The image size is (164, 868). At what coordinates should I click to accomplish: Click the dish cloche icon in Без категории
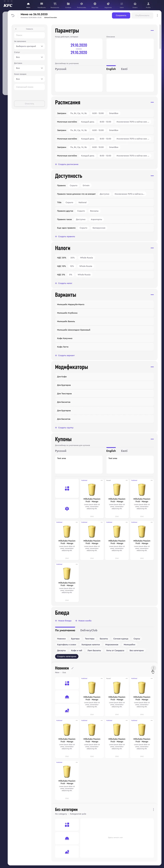click(67, 838)
